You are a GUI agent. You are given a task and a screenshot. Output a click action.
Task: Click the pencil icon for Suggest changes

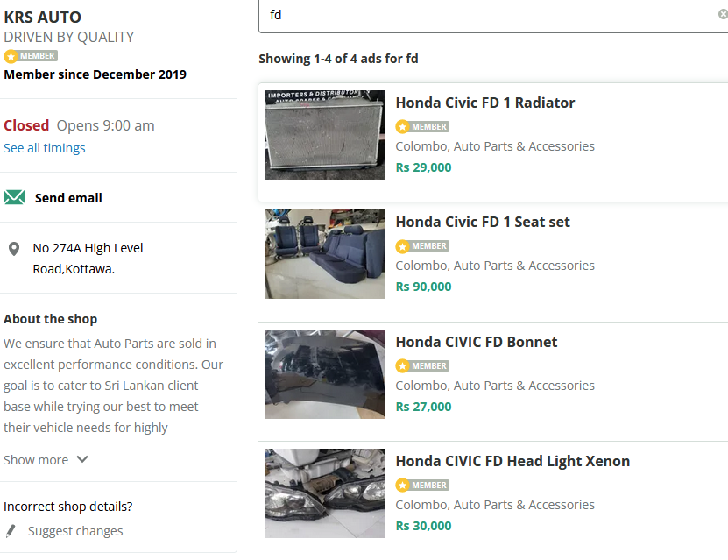(x=11, y=531)
